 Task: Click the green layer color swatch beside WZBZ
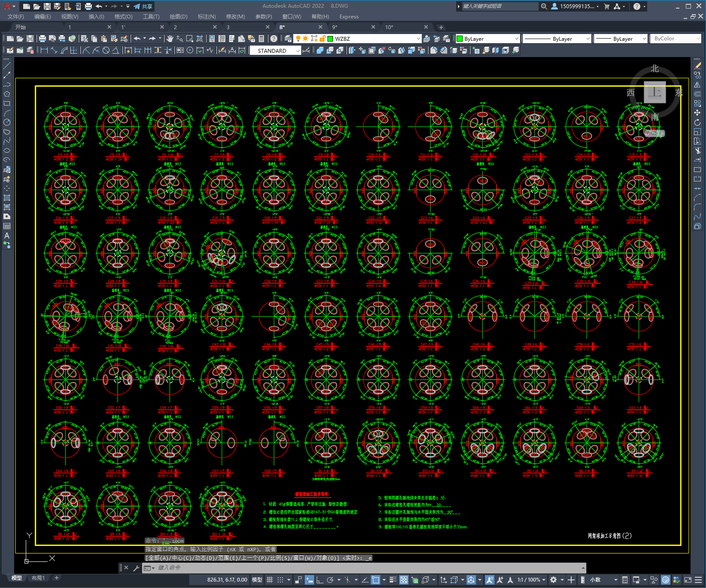(330, 39)
